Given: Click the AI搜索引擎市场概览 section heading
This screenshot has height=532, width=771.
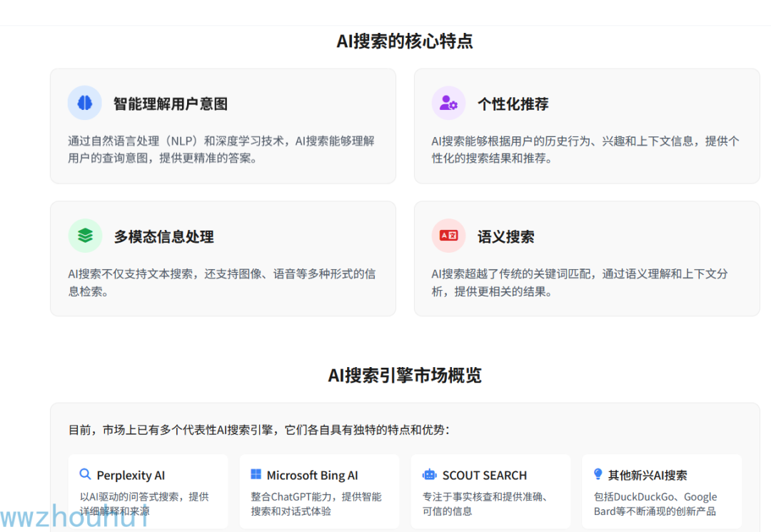Looking at the screenshot, I should point(404,376).
